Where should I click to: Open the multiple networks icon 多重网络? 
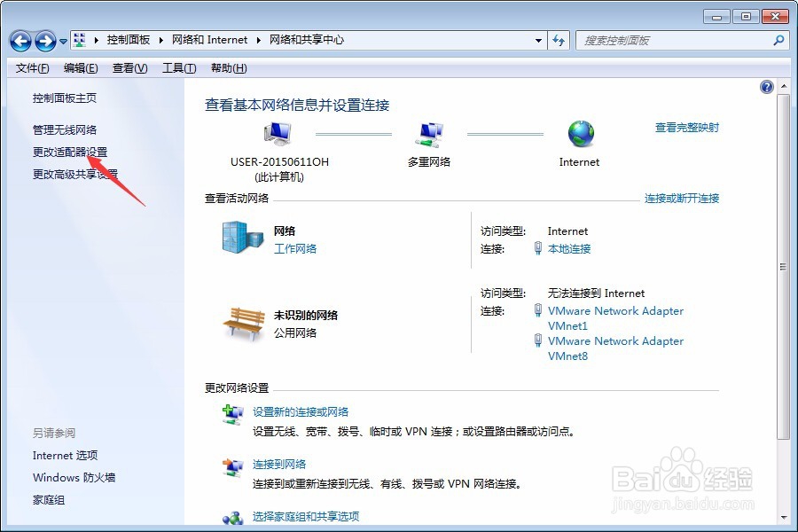coord(431,133)
